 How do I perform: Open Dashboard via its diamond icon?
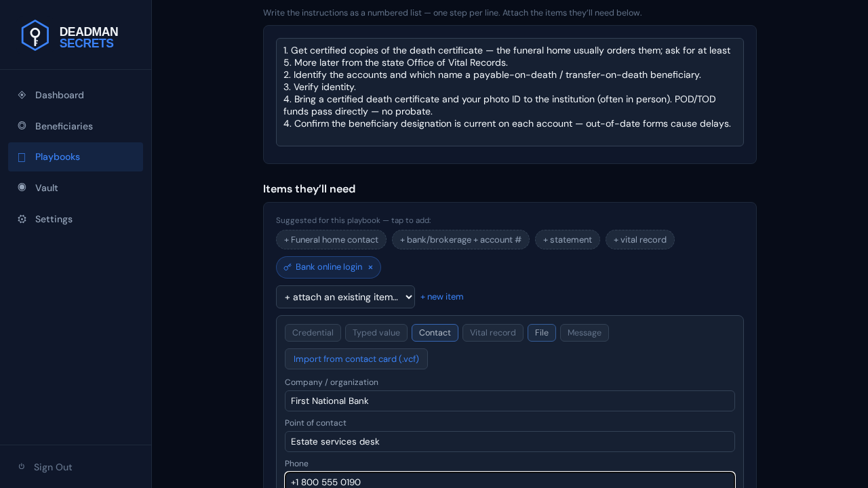point(22,95)
